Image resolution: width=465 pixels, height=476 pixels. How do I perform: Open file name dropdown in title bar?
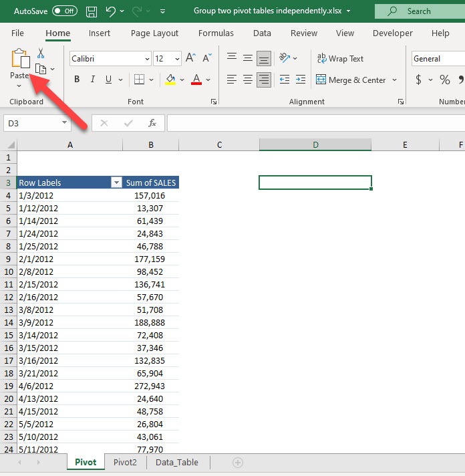[349, 11]
